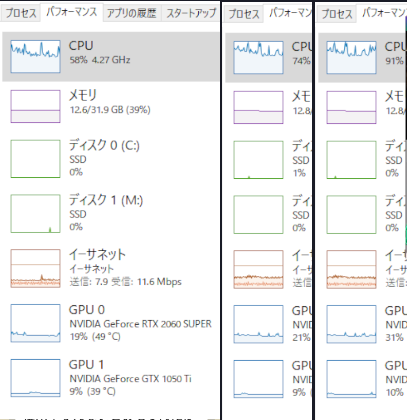Select the イーサネット network entry

click(111, 268)
